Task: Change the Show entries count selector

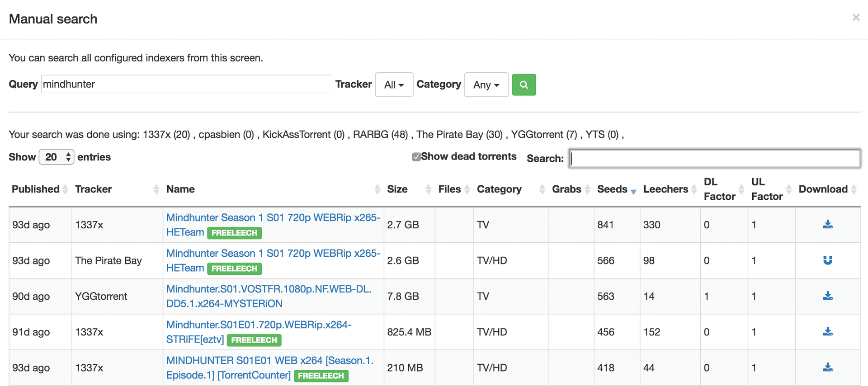Action: 57,157
